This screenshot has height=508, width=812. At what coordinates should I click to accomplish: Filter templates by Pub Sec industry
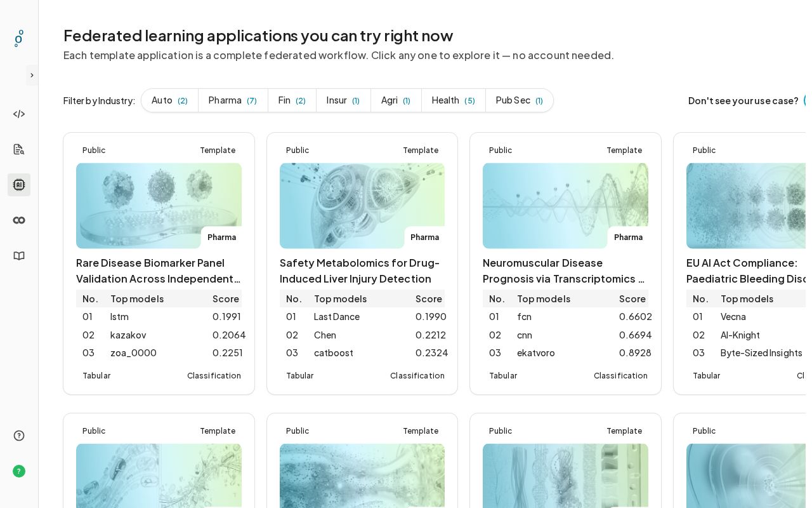[x=520, y=100]
